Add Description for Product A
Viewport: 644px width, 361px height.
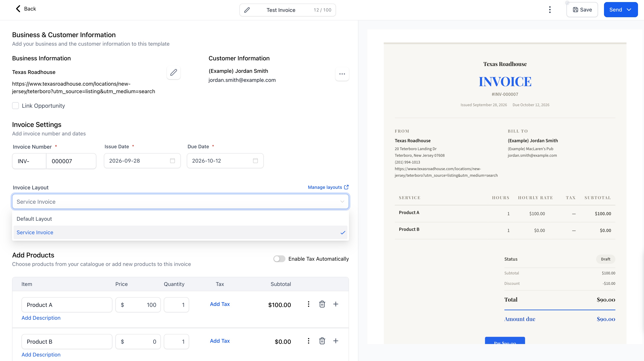(41, 318)
